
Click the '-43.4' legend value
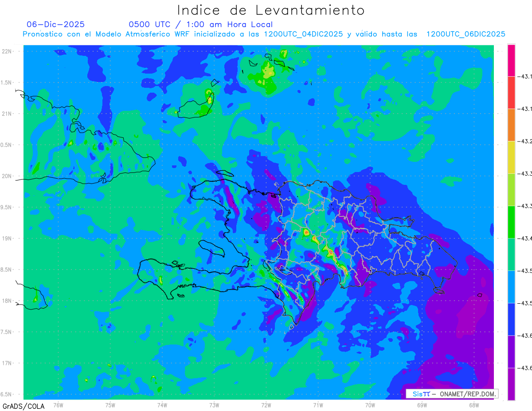coord(525,239)
